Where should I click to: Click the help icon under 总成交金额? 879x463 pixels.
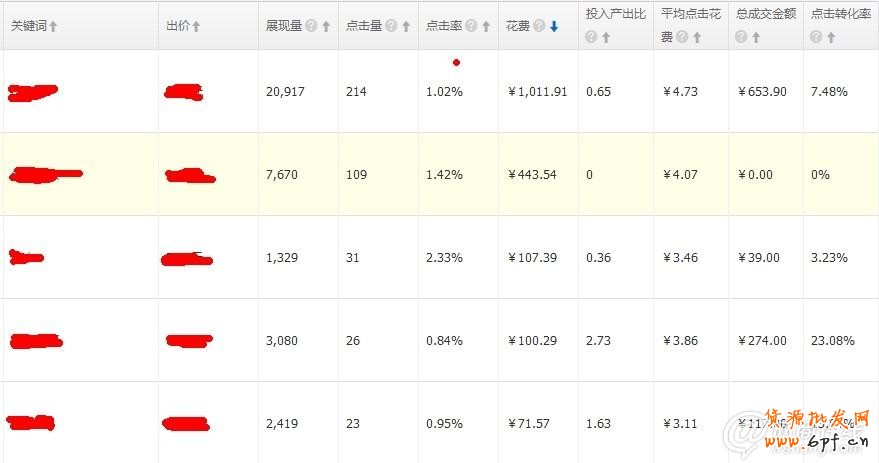[x=741, y=37]
